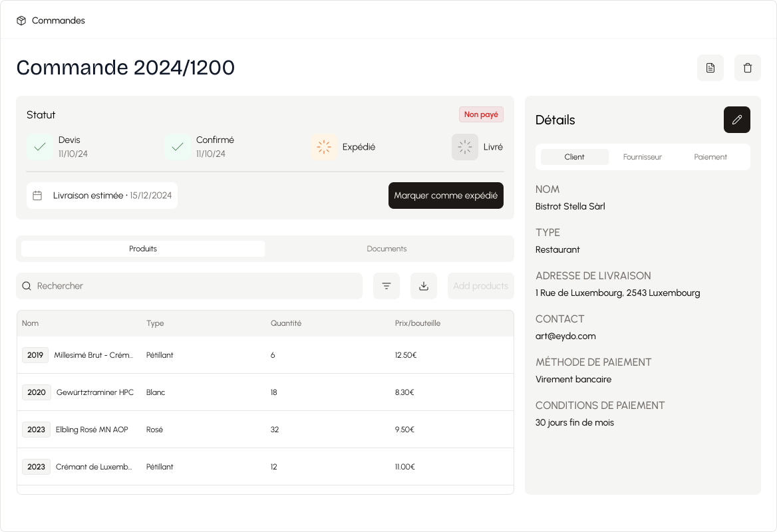Click the Confirmé checkmark status icon
The height and width of the screenshot is (532, 777).
click(178, 147)
